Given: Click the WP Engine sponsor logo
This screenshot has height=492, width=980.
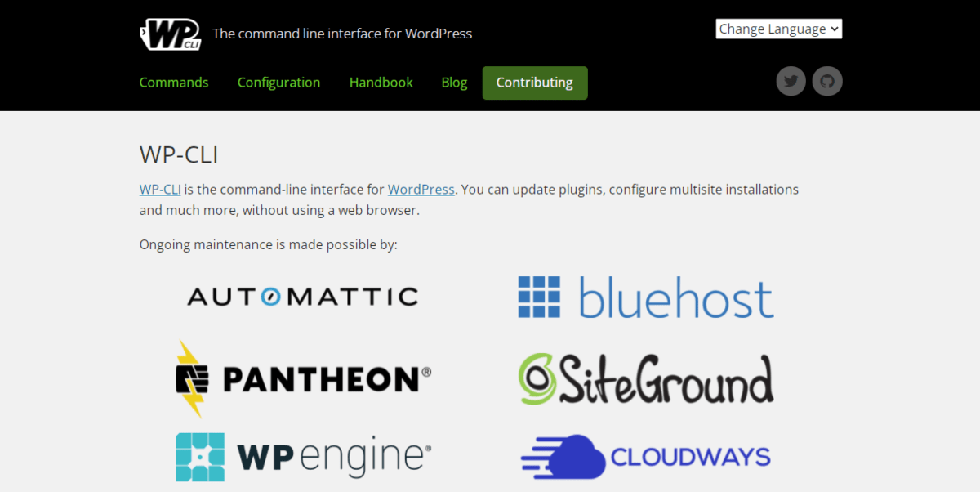Looking at the screenshot, I should 304,457.
